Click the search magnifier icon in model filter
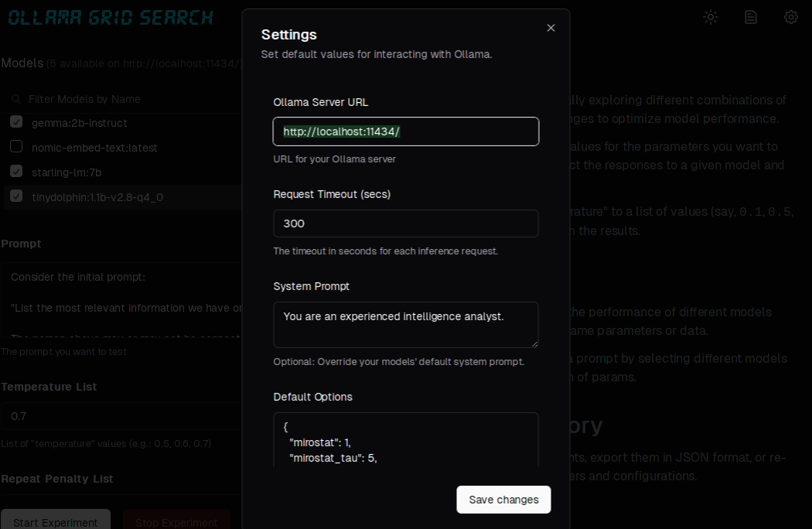 click(x=16, y=99)
